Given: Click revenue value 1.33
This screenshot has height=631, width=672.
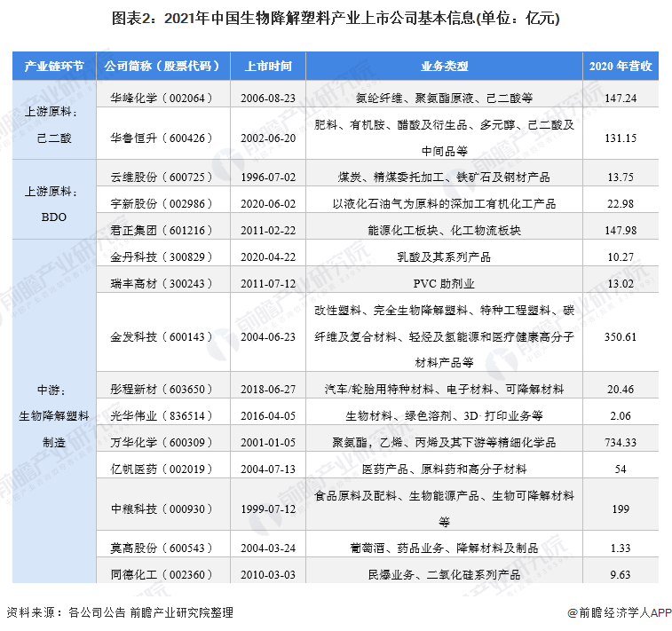Looking at the screenshot, I should (621, 548).
